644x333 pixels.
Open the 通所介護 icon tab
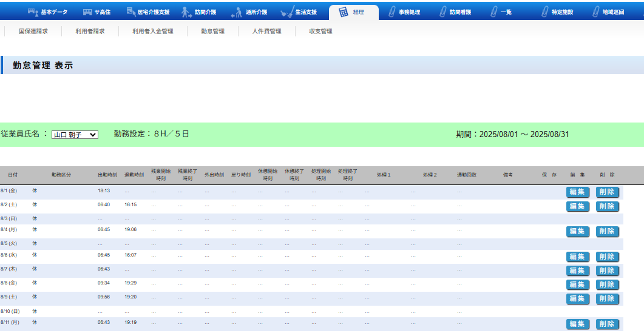[237, 12]
